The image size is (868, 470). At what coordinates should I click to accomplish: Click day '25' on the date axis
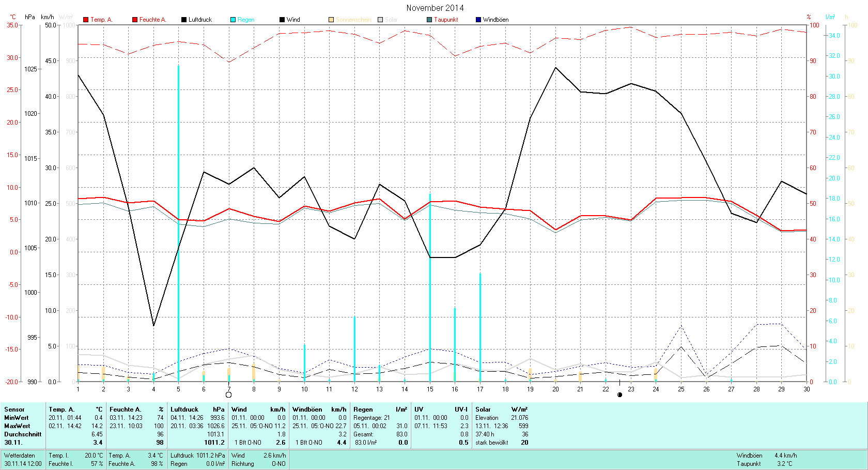tap(681, 389)
